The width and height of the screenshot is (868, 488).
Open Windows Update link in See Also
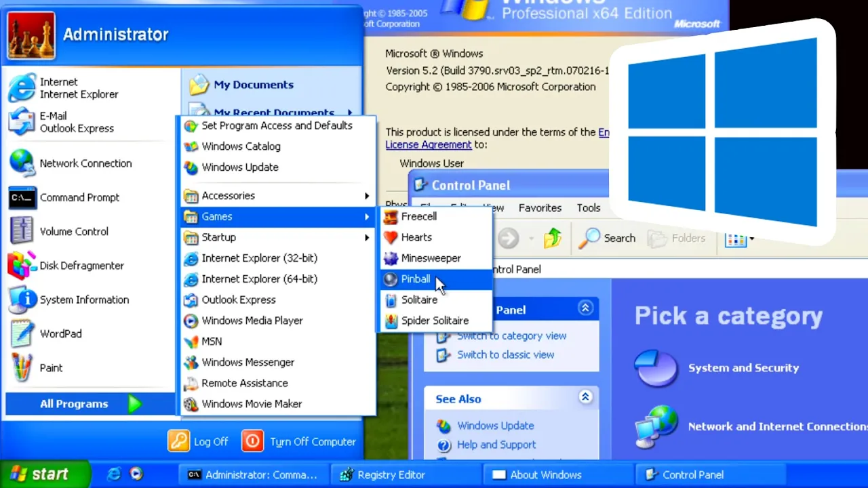tap(495, 426)
